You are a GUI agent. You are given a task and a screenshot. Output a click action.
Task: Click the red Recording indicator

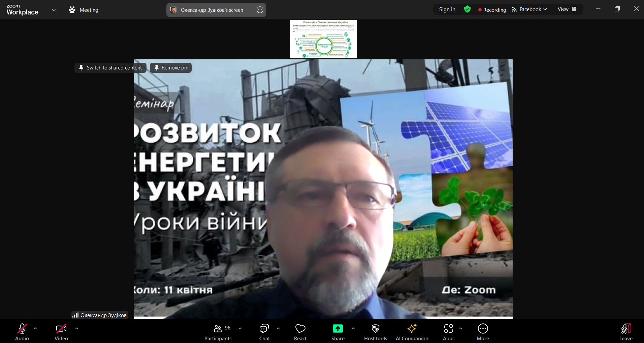[492, 10]
